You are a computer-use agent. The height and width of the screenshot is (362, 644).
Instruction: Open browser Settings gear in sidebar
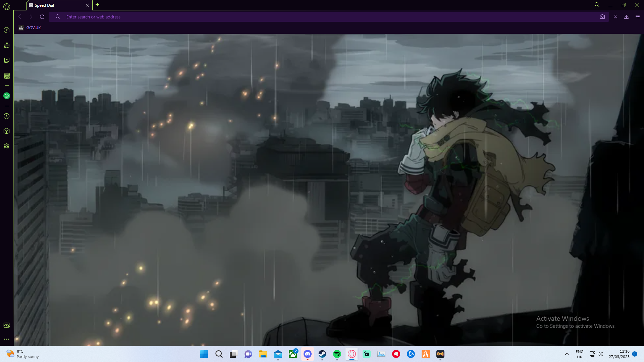coord(7,146)
